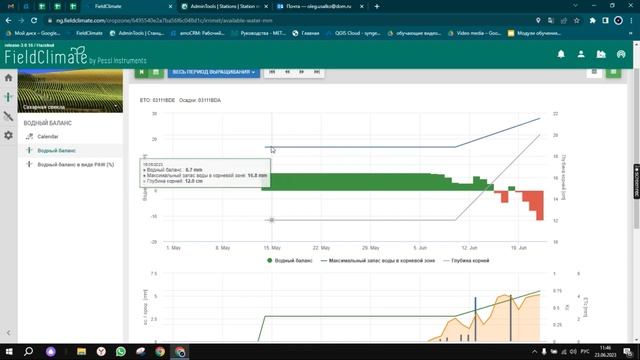Jump to last period navigation button
The image size is (640, 360).
pos(317,72)
